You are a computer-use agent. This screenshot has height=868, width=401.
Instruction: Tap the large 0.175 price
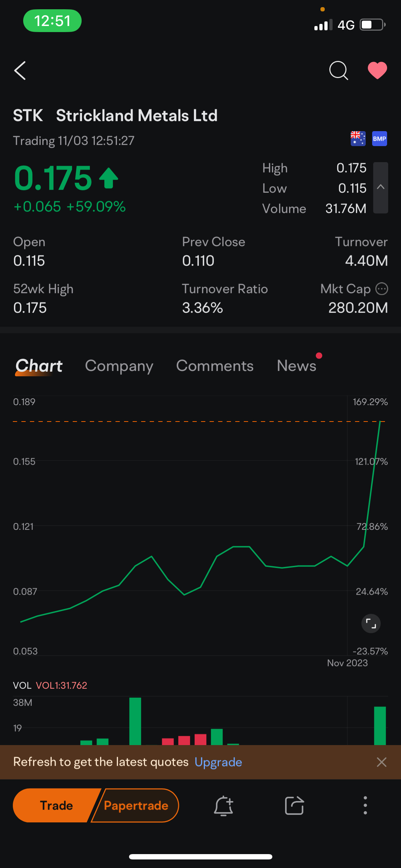53,178
